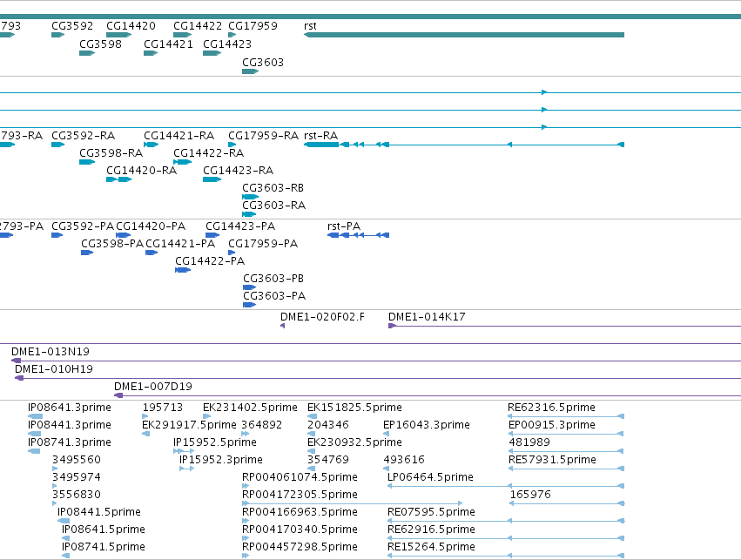Select the 481989 EST label
This screenshot has height=560, width=741.
click(x=529, y=442)
